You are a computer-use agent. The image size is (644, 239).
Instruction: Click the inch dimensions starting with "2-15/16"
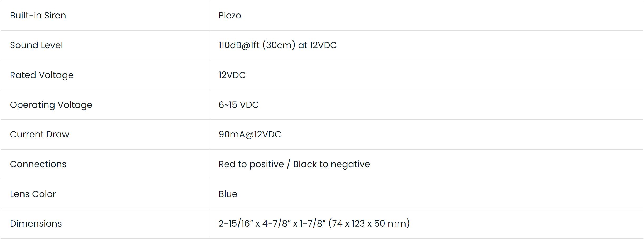[x=272, y=224]
